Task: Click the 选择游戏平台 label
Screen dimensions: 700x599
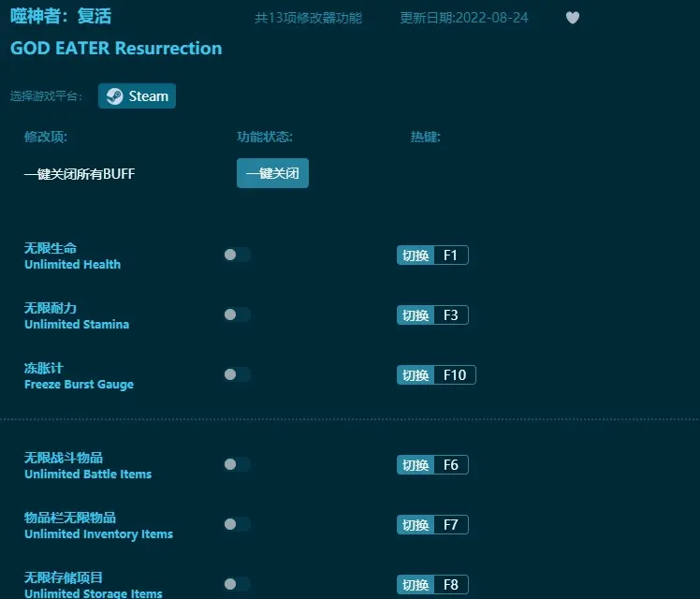Action: click(x=47, y=96)
